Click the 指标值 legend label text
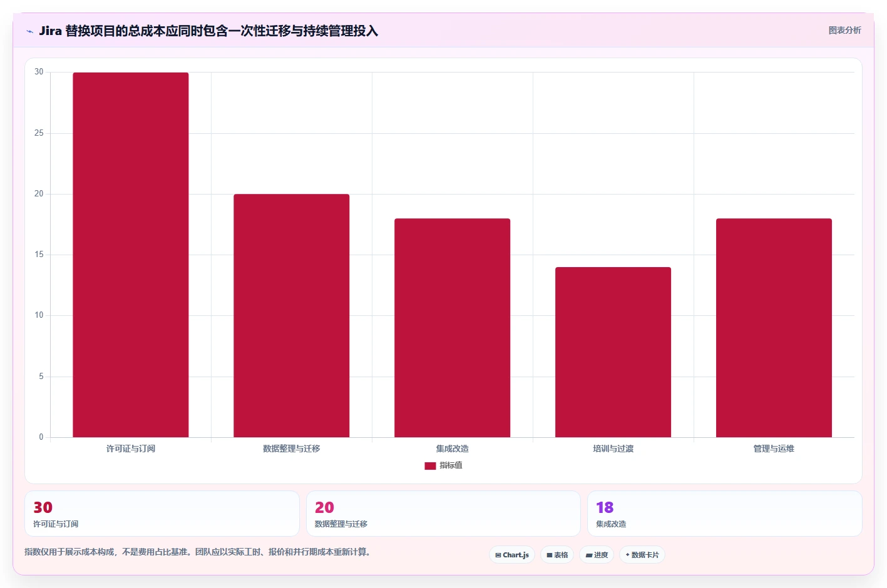This screenshot has width=887, height=588. point(451,465)
